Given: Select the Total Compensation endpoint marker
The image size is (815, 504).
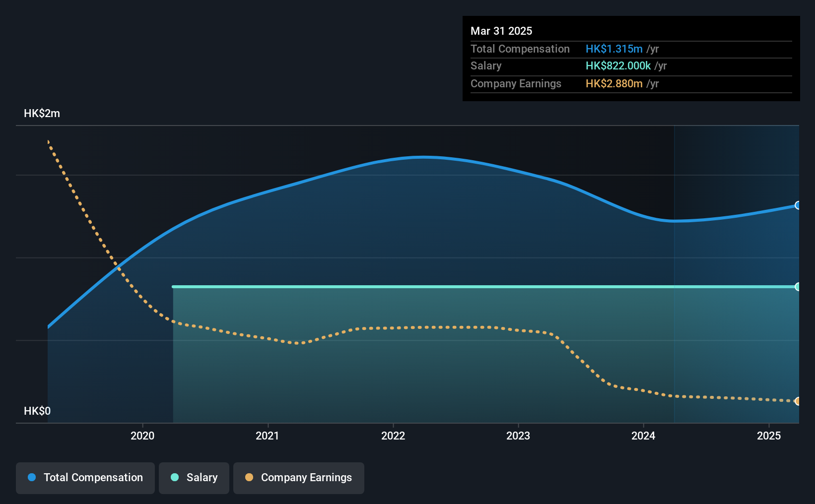Looking at the screenshot, I should [798, 205].
